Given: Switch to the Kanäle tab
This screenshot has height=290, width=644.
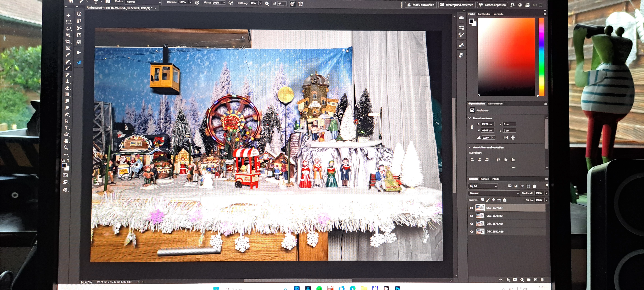Looking at the screenshot, I should tap(485, 179).
